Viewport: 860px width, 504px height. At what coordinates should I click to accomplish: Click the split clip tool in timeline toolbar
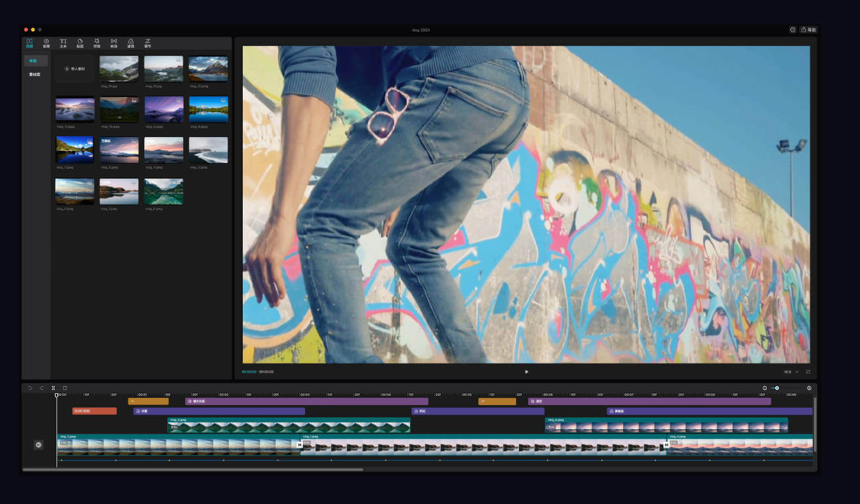coord(53,388)
